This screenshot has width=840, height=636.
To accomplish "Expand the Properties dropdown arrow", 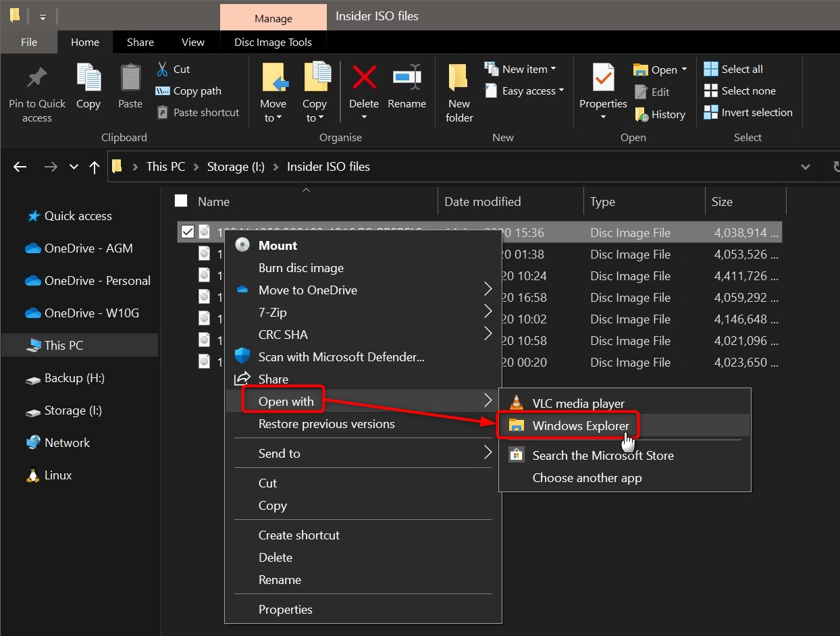I will (x=603, y=117).
